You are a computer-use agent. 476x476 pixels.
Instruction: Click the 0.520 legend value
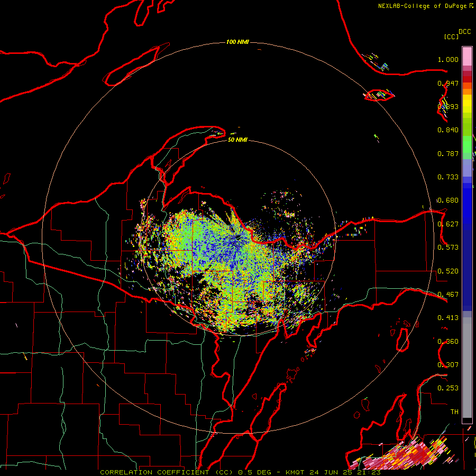click(x=448, y=271)
